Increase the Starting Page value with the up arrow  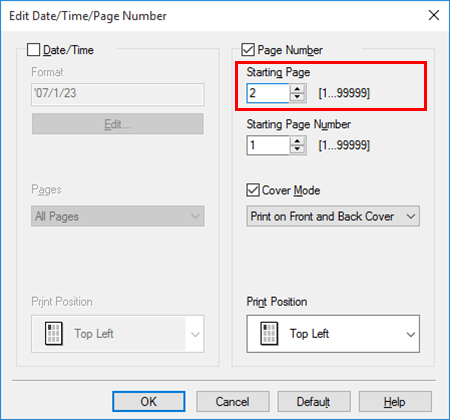297,89
